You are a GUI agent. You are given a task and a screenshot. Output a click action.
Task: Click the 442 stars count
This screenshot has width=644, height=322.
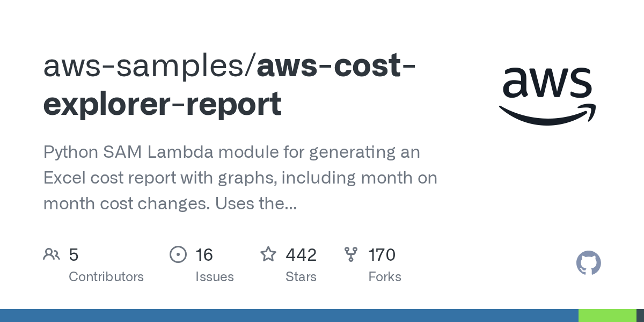click(x=301, y=255)
